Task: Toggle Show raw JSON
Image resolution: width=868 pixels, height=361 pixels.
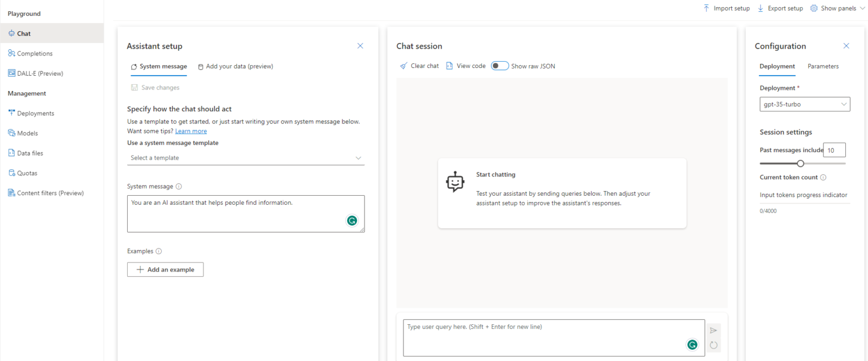Action: [x=500, y=66]
